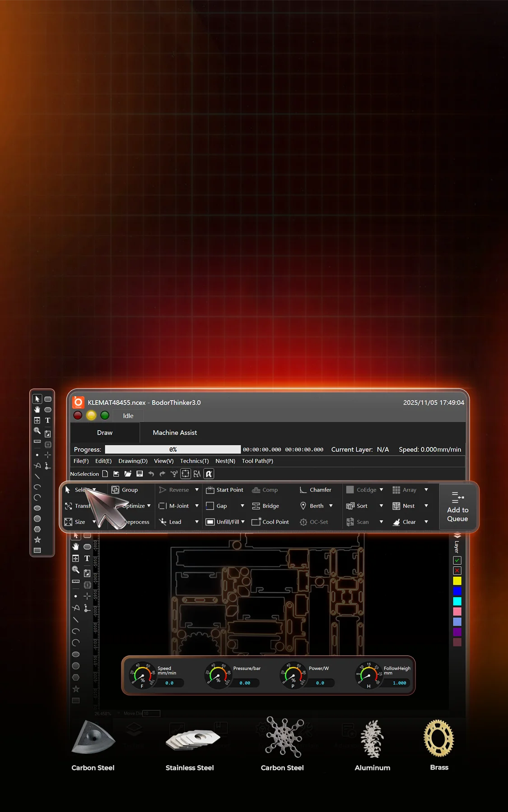Screen dimensions: 508x812
Task: Click the Group objects icon
Action: 116,490
